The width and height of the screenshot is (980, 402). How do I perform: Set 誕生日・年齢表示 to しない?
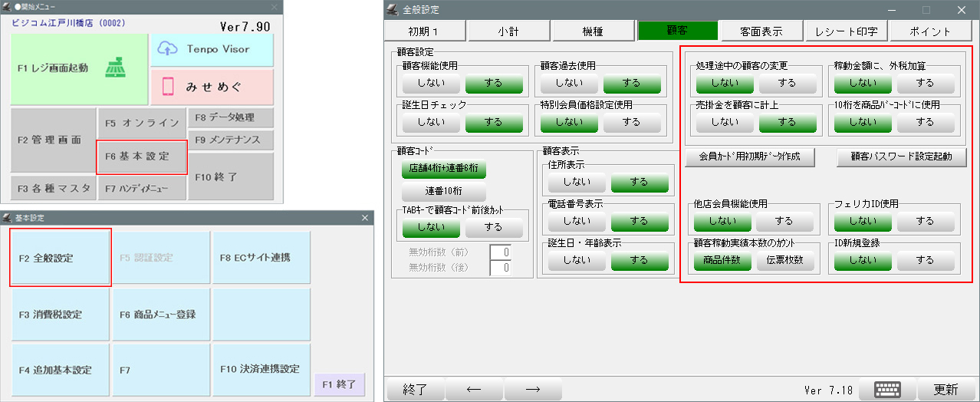point(577,261)
